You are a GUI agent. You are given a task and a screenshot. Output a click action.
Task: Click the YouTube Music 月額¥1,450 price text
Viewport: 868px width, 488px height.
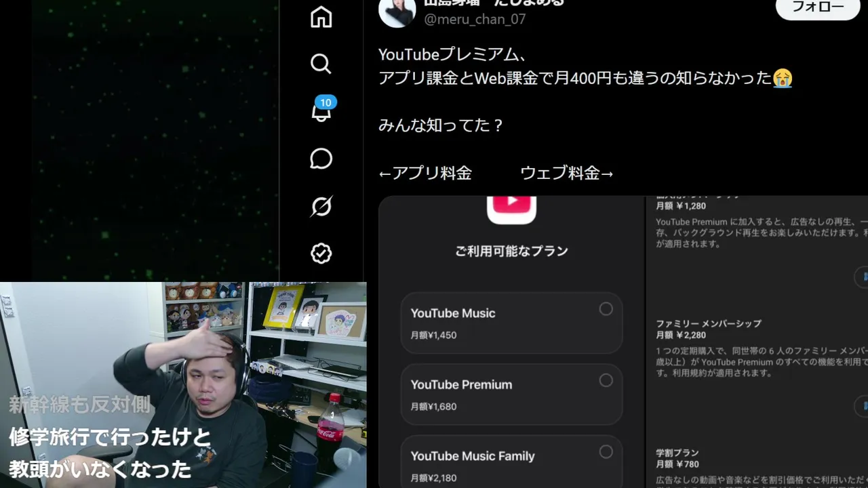[433, 335]
